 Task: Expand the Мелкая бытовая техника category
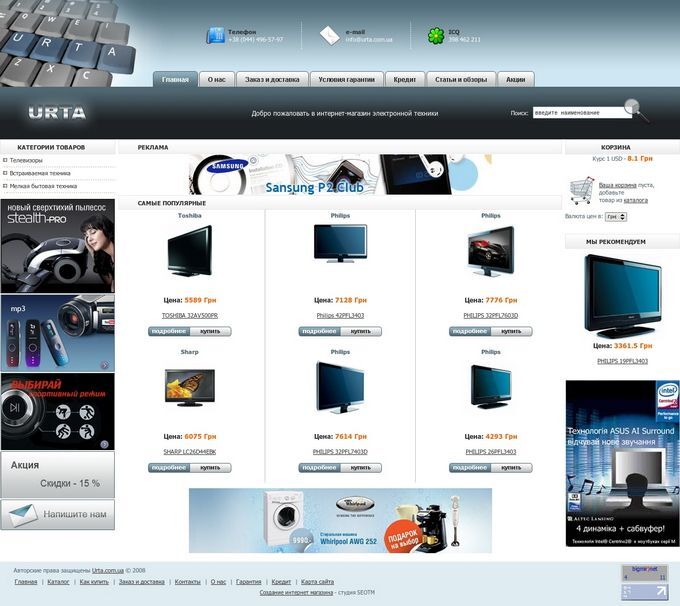[x=43, y=186]
